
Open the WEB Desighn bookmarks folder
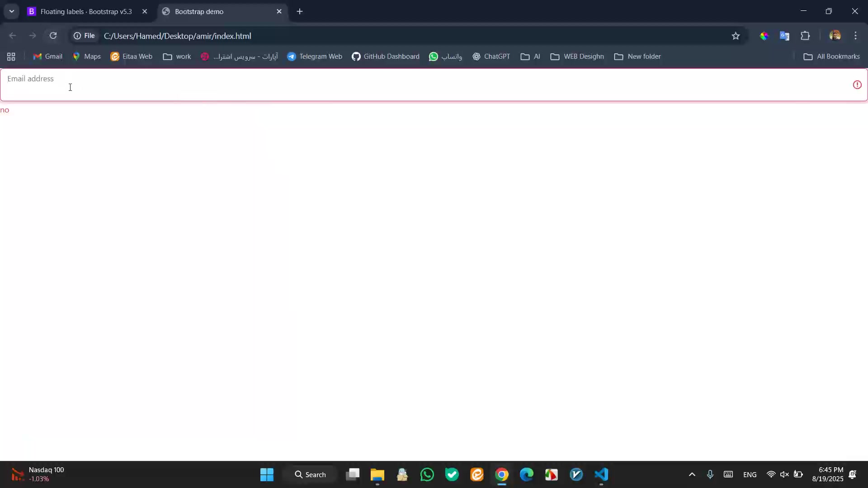(x=577, y=56)
